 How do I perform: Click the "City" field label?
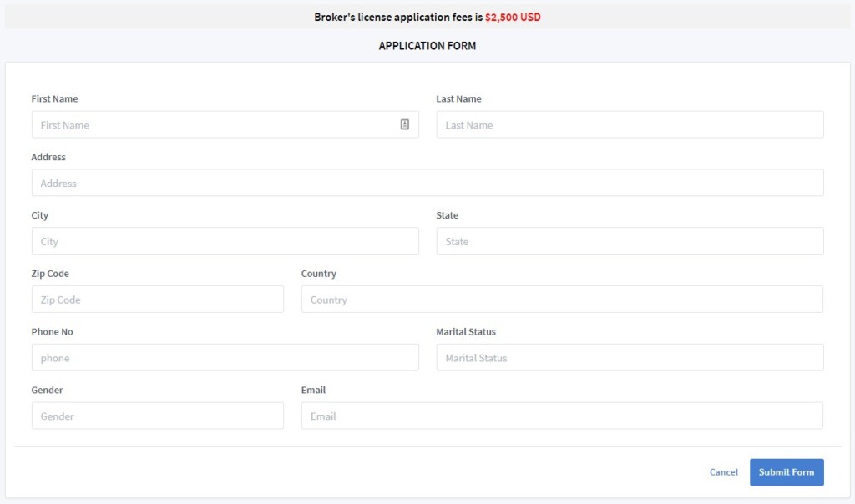(x=40, y=215)
